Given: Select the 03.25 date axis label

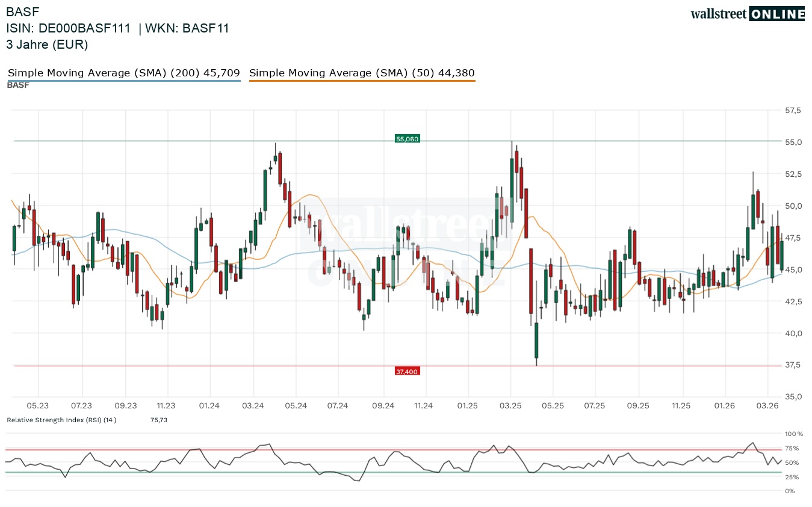Looking at the screenshot, I should pyautogui.click(x=510, y=406).
